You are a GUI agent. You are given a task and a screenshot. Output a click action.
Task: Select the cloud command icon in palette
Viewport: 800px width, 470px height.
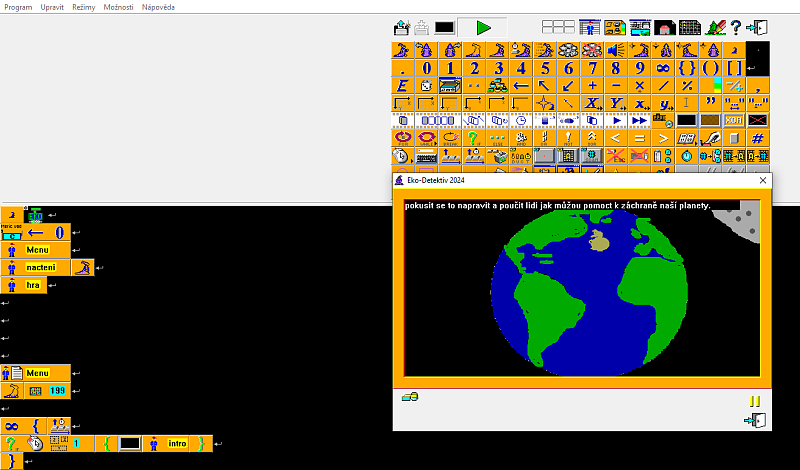pos(568,50)
